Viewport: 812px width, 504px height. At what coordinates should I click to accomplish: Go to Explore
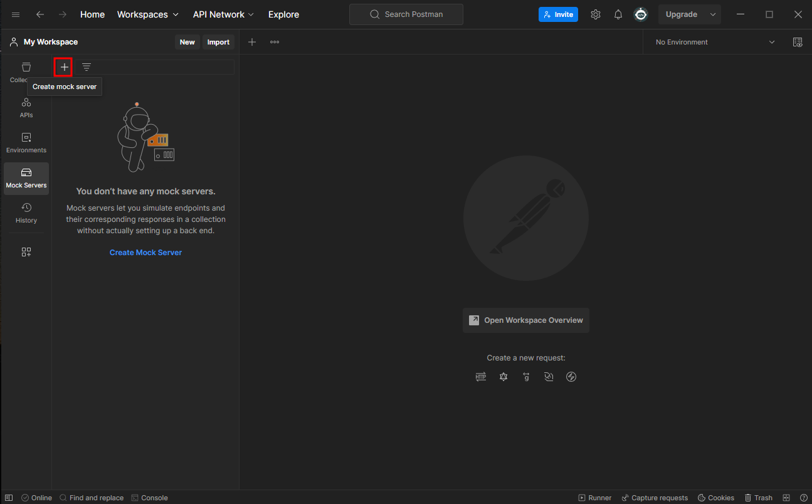tap(283, 14)
